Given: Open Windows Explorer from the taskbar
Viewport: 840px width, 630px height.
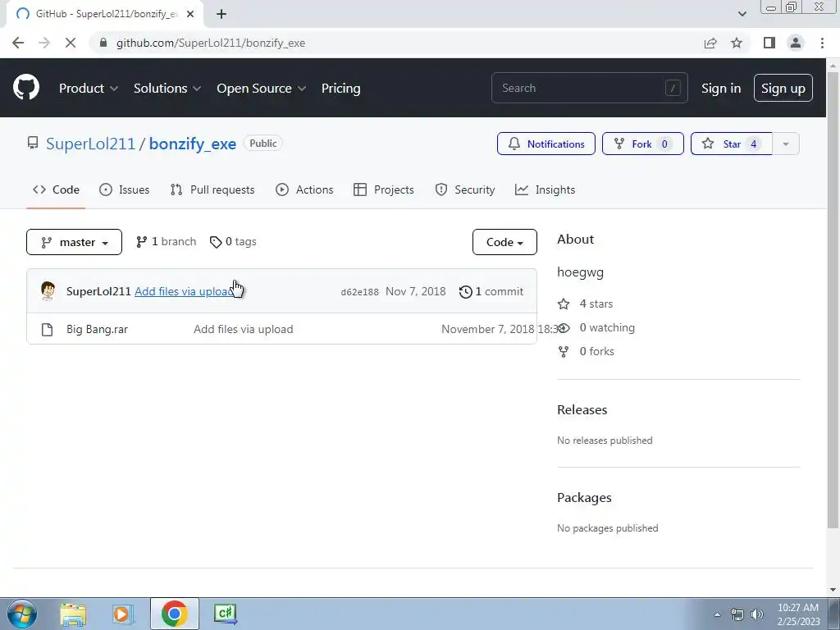Looking at the screenshot, I should click(73, 614).
